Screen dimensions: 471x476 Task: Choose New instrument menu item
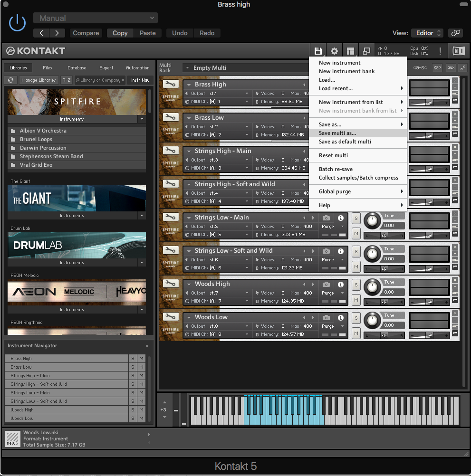[358, 63]
